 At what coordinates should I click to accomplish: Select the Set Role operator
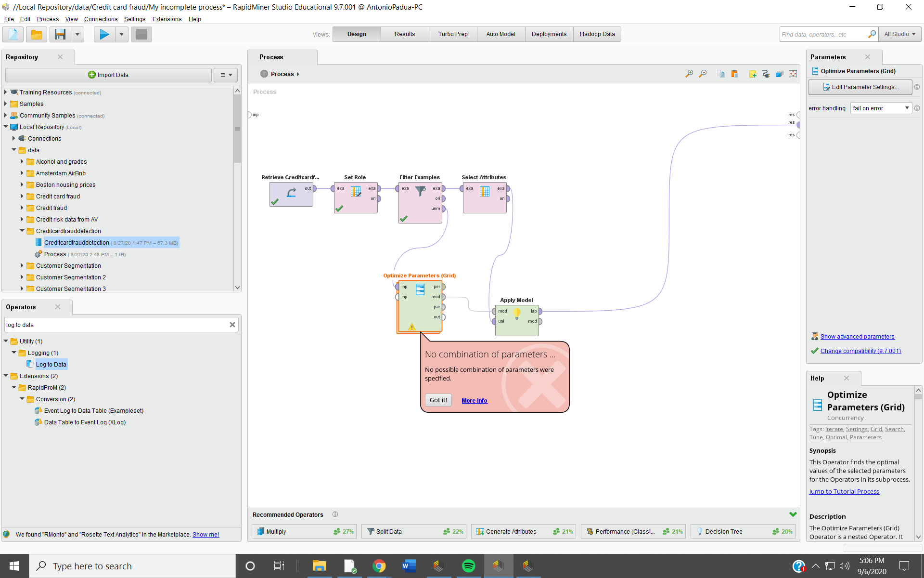click(356, 197)
